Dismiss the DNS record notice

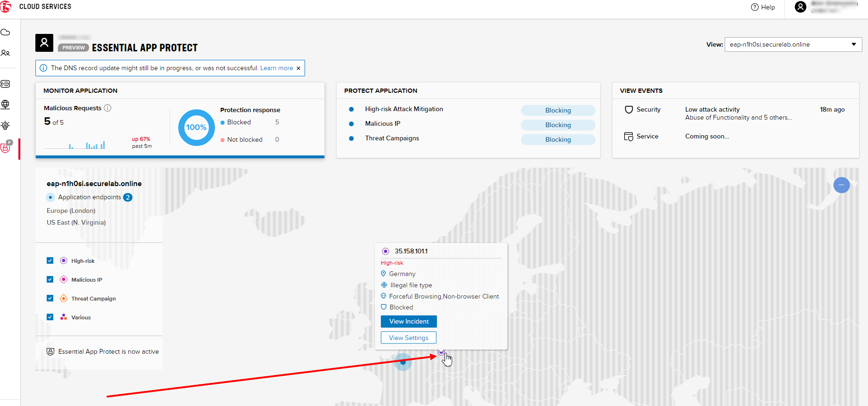[x=298, y=68]
